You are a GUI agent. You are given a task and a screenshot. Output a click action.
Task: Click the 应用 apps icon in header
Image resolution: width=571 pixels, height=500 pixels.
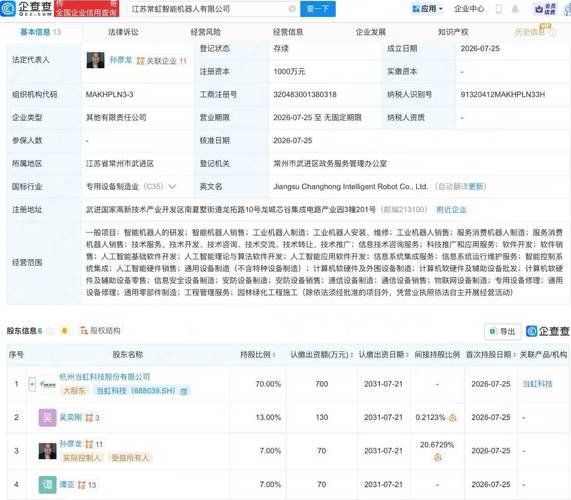click(x=416, y=9)
